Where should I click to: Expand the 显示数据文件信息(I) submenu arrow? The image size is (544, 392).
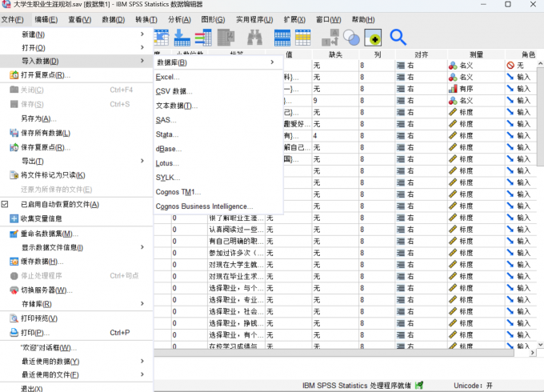click(x=142, y=247)
